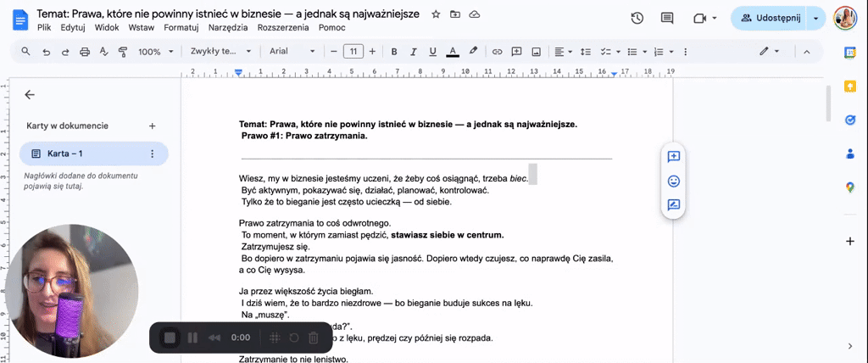Open paragraph style dropdown Zwykły tekst

(x=221, y=52)
